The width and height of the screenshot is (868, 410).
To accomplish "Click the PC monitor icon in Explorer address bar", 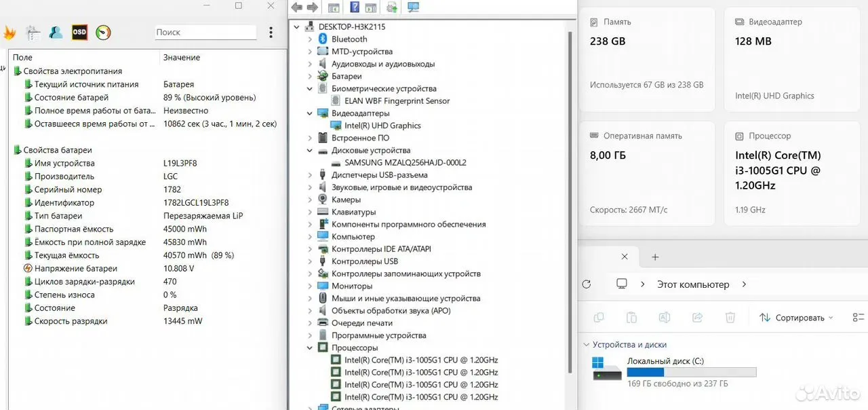I will tap(621, 284).
